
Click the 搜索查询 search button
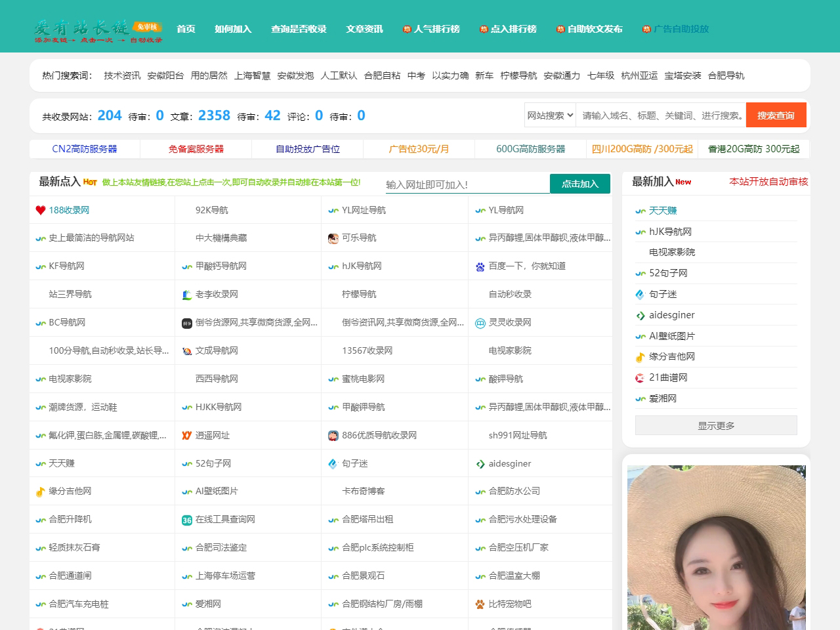pos(776,115)
